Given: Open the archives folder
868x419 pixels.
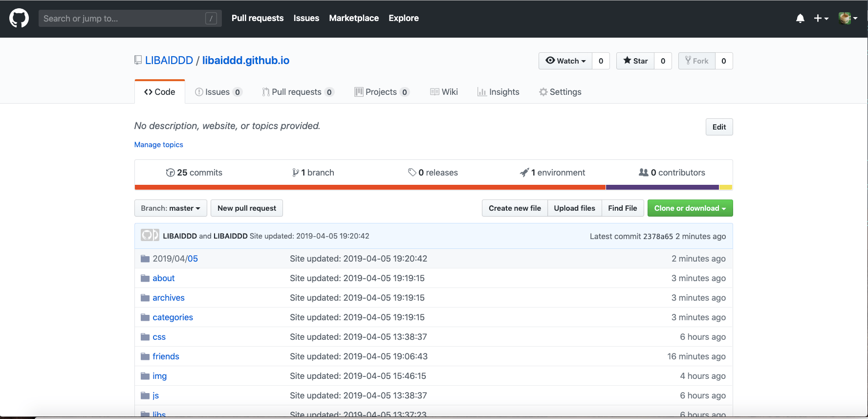Looking at the screenshot, I should tap(169, 298).
